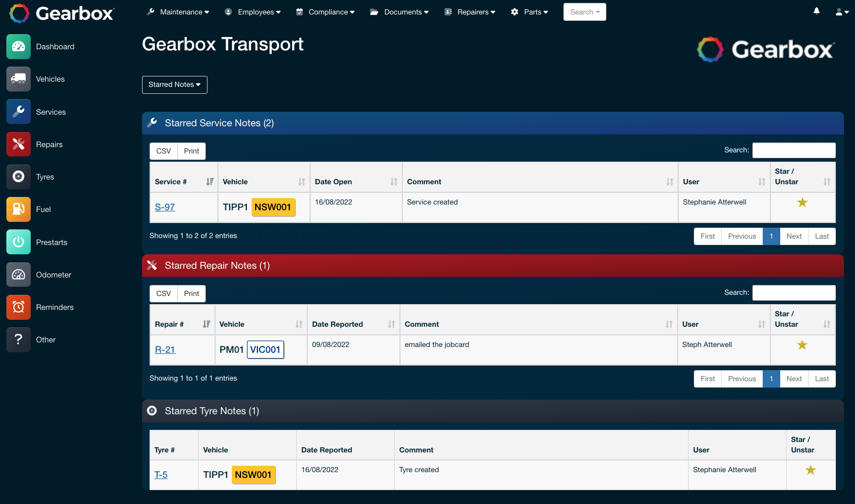Click Previous in repair notes pagination

click(x=742, y=379)
